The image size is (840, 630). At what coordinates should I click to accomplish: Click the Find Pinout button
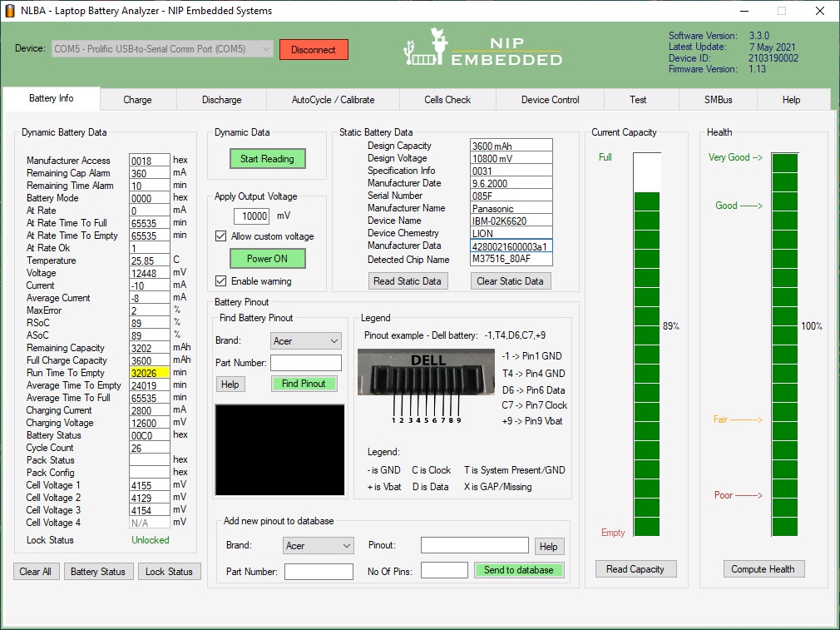click(x=304, y=384)
